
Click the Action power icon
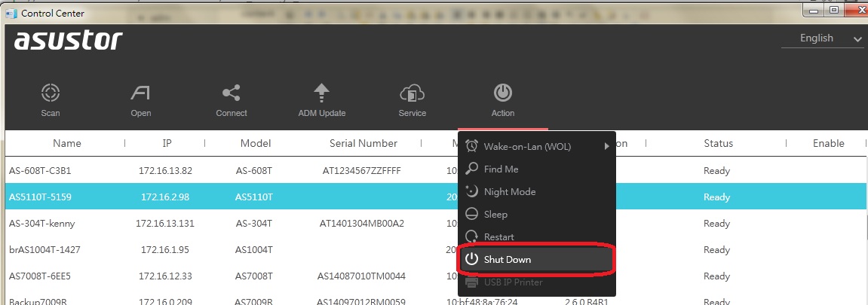503,93
